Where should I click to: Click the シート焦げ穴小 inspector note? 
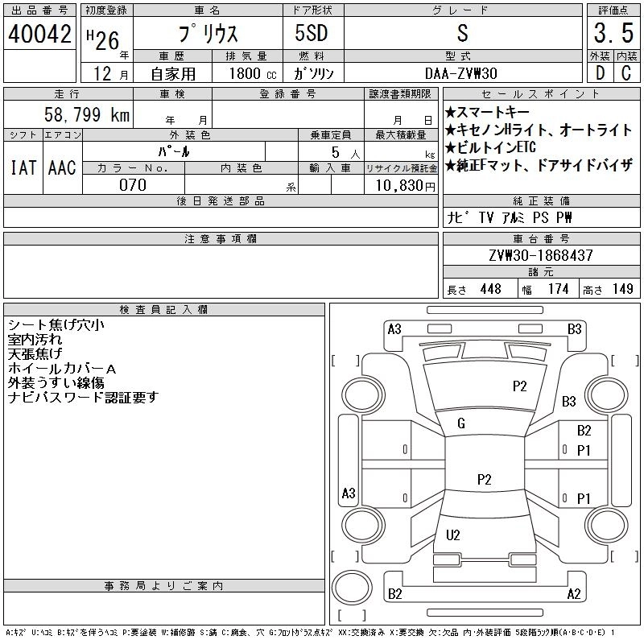pyautogui.click(x=56, y=325)
